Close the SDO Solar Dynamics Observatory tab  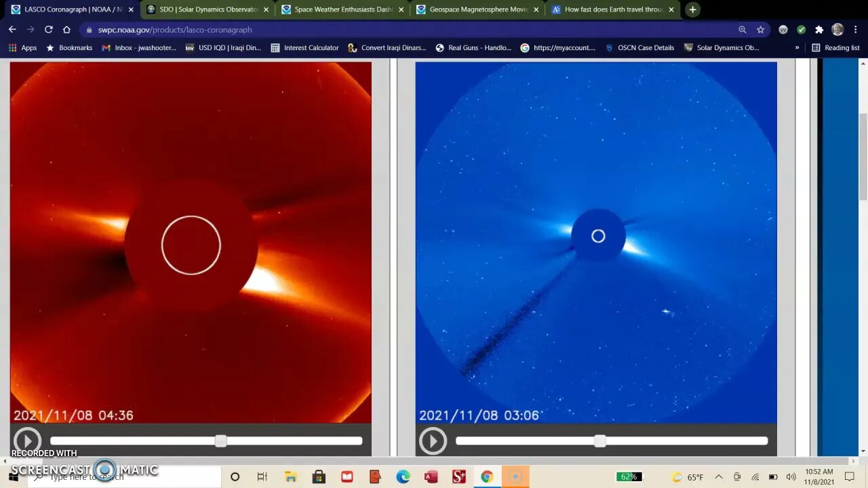tap(267, 9)
